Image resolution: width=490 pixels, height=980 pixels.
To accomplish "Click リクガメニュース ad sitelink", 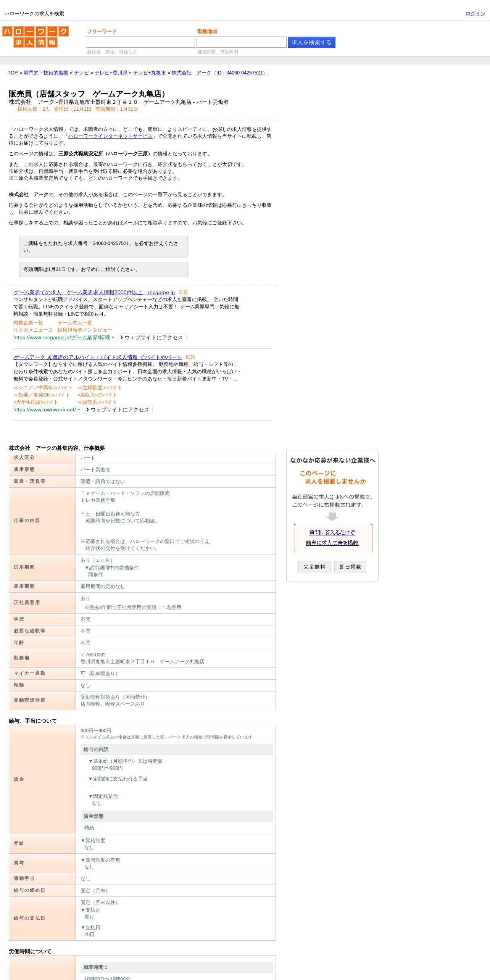I will point(33,330).
